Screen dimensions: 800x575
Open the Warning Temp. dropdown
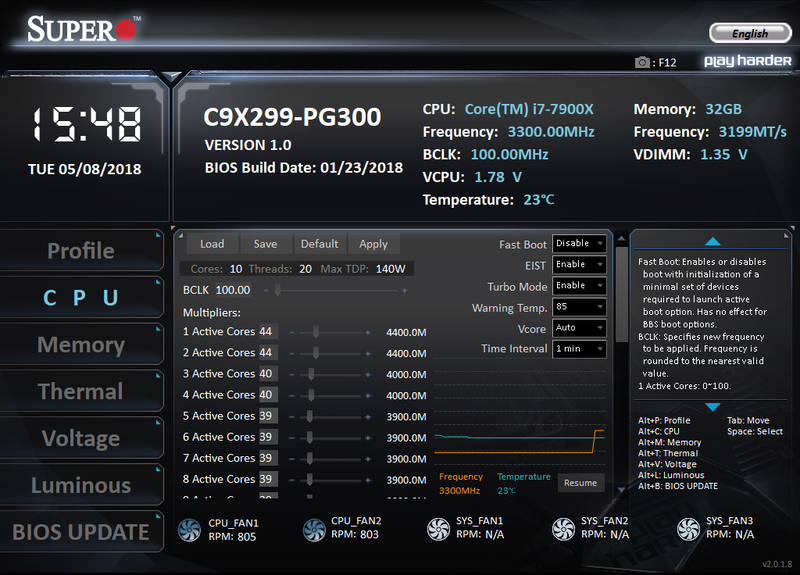579,307
